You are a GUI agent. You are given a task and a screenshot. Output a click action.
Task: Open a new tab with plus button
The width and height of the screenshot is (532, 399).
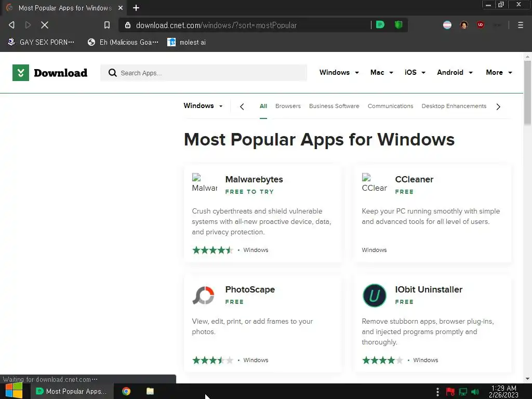136,8
